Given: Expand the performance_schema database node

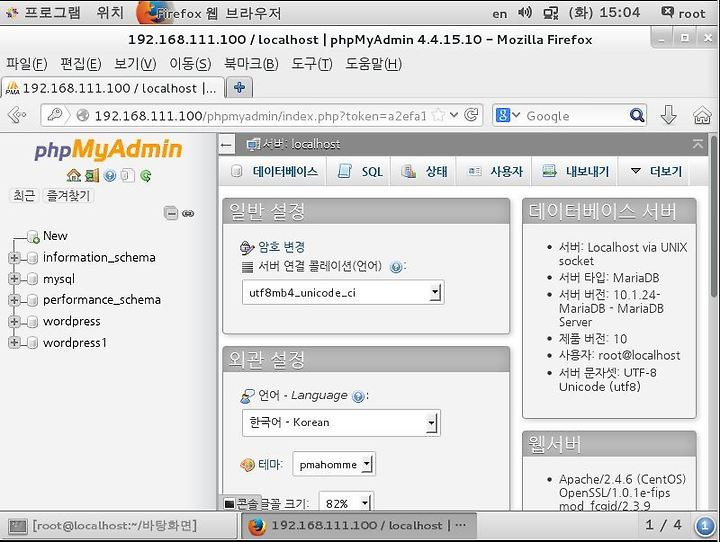Looking at the screenshot, I should coord(14,300).
